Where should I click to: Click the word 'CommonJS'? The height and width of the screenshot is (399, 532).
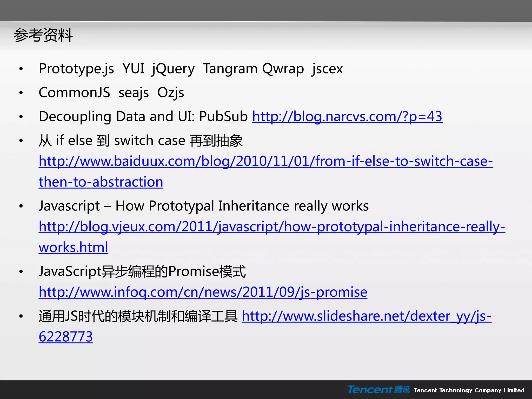click(74, 93)
